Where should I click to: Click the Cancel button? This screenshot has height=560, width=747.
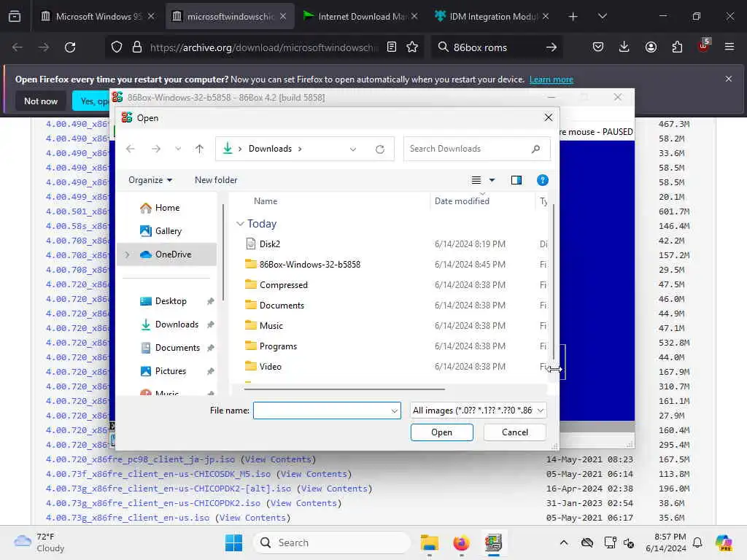pos(515,432)
